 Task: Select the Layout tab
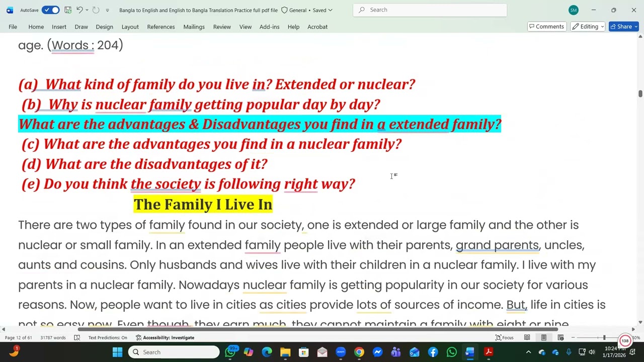(130, 27)
